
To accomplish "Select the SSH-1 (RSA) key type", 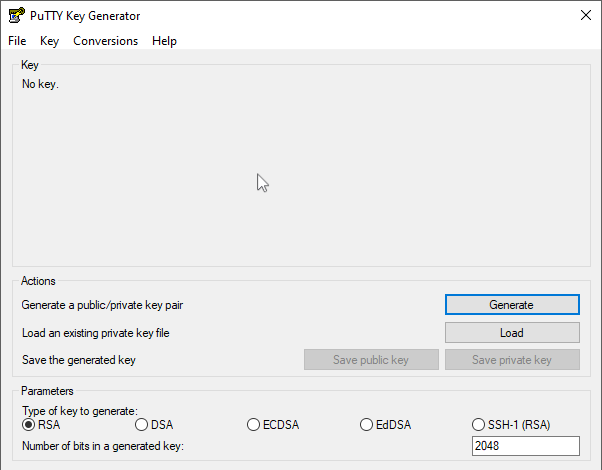I will pyautogui.click(x=479, y=425).
